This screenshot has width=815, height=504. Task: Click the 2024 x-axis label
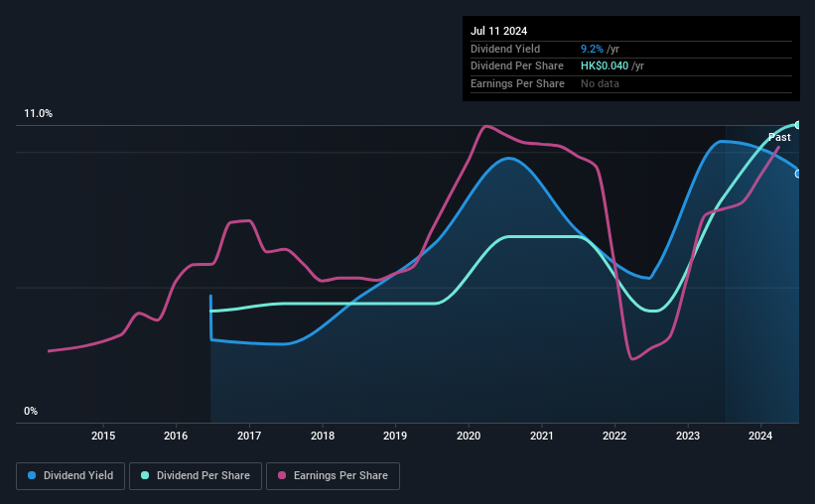[760, 436]
